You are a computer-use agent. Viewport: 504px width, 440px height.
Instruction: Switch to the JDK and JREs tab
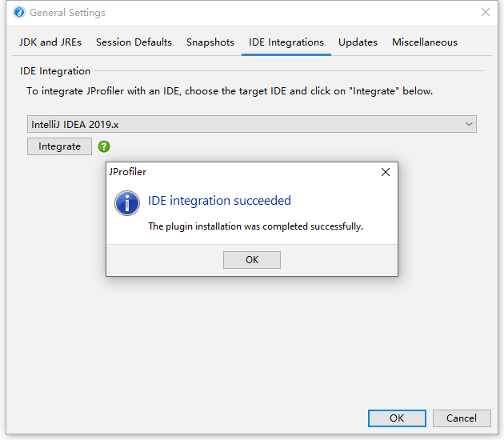50,42
